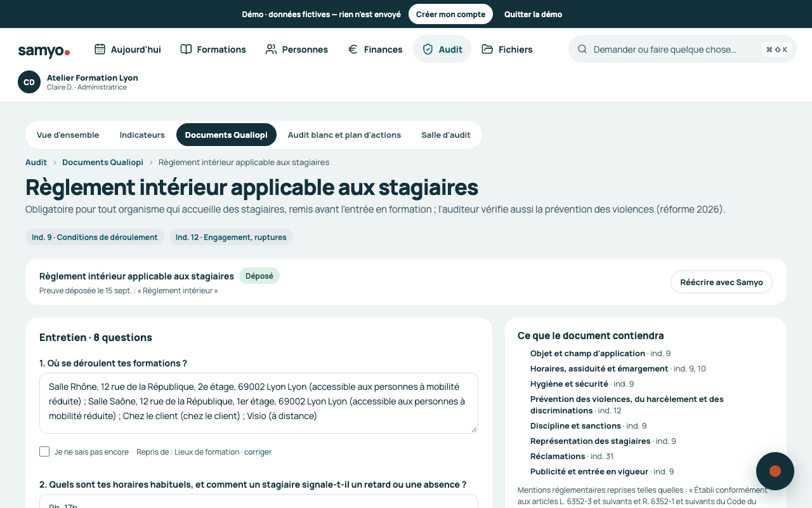Open the Salle d'audit tab
The image size is (812, 508).
(x=446, y=135)
